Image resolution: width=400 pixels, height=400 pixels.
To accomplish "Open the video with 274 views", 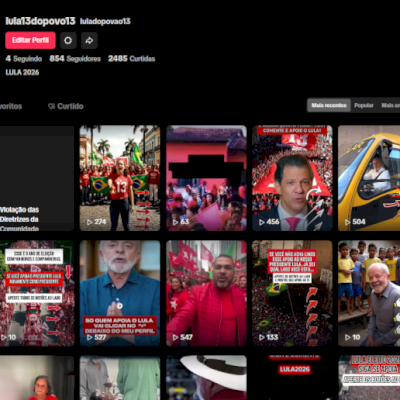I will pyautogui.click(x=120, y=178).
